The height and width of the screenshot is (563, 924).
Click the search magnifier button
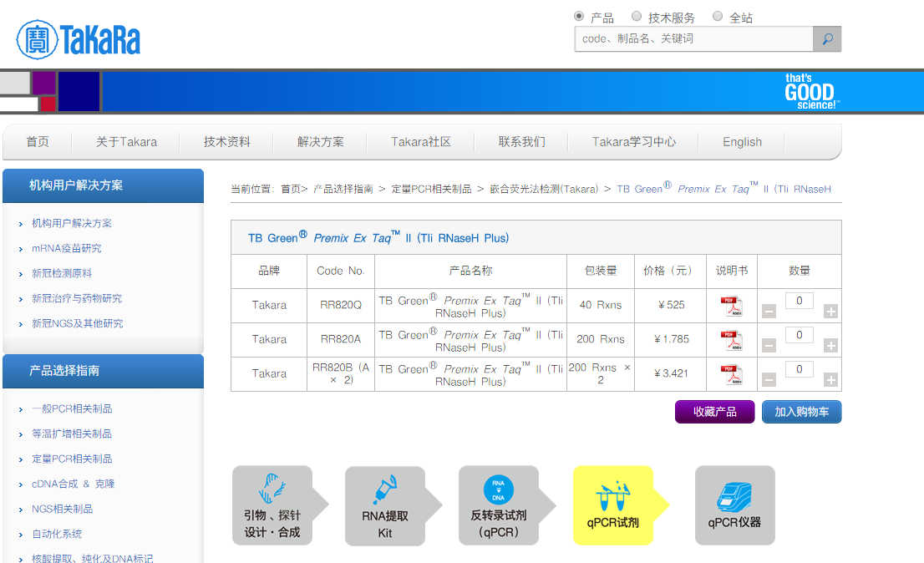[827, 39]
